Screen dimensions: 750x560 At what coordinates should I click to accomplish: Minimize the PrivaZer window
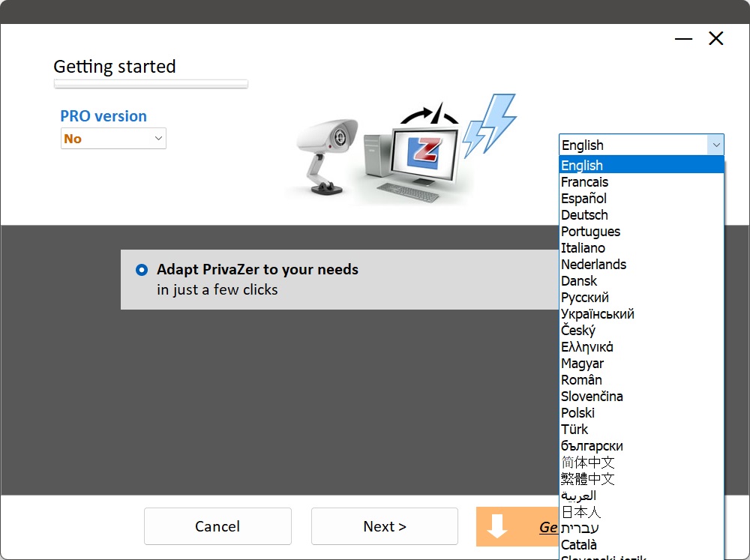pos(683,39)
